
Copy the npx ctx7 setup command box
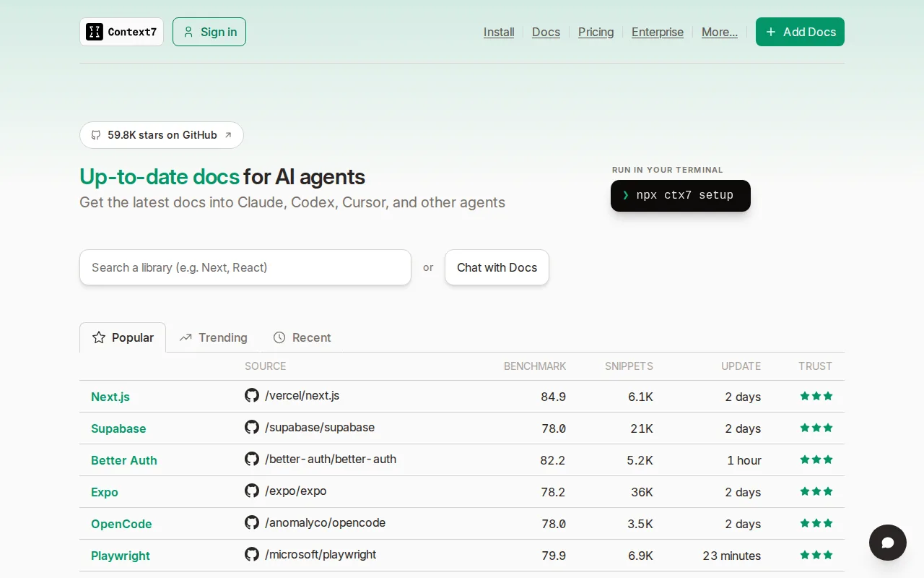tap(681, 196)
